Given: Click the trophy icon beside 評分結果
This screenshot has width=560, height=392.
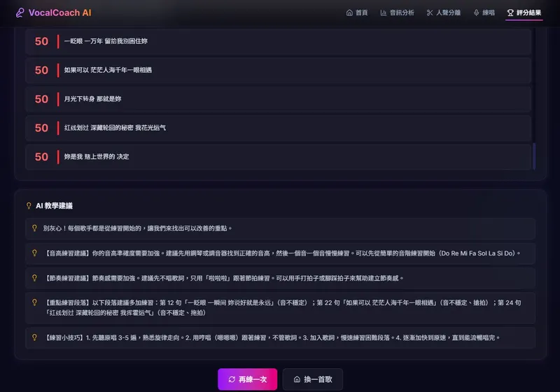Looking at the screenshot, I should click(510, 13).
